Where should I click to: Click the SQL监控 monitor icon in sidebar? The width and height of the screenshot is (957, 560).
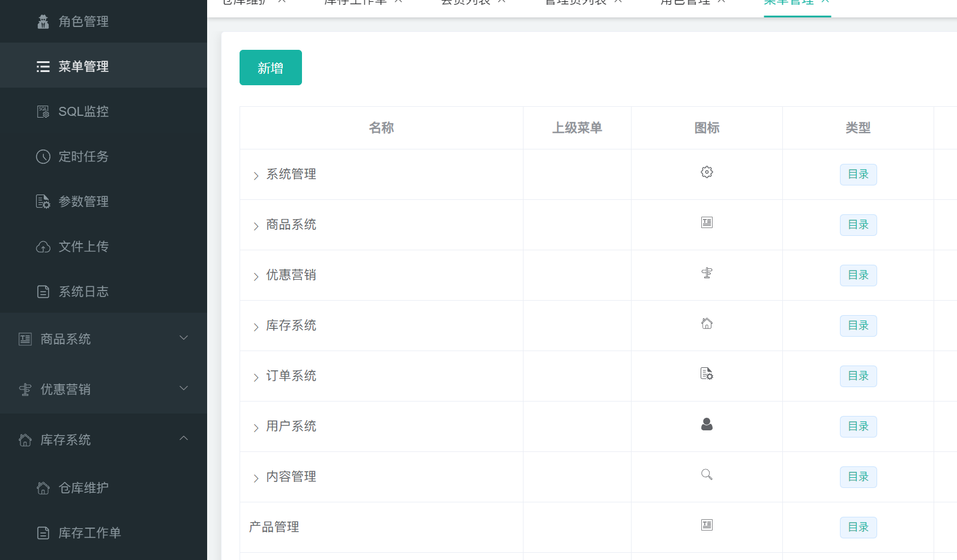pyautogui.click(x=43, y=112)
